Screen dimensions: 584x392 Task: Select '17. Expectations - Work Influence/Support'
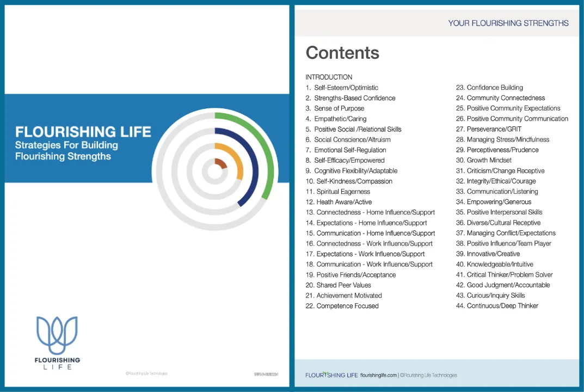click(x=365, y=254)
